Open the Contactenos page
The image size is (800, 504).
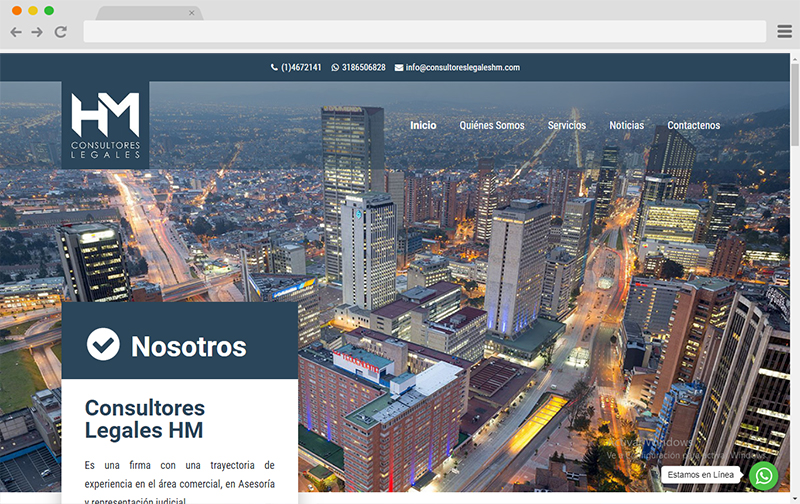point(694,125)
